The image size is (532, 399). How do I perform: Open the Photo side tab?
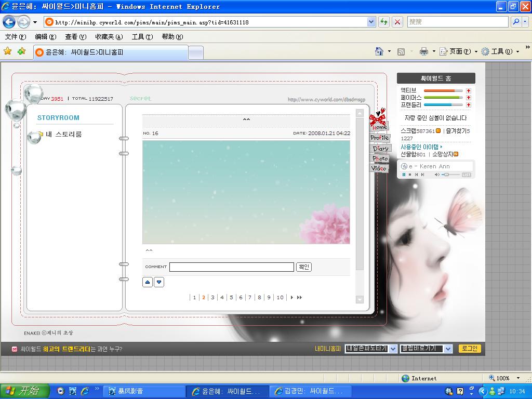(x=379, y=158)
